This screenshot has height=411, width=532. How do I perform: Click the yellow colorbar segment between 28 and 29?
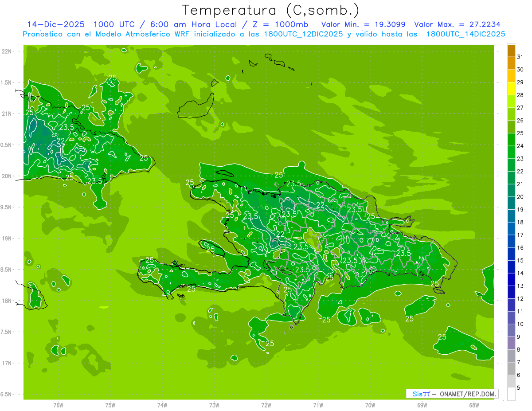[511, 88]
